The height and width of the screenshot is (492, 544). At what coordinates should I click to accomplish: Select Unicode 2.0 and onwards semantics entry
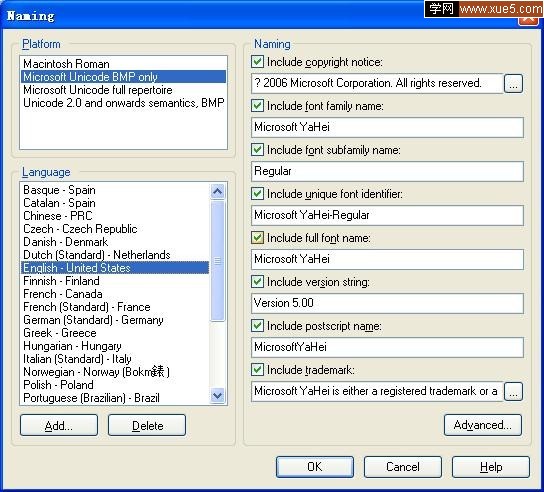click(124, 103)
